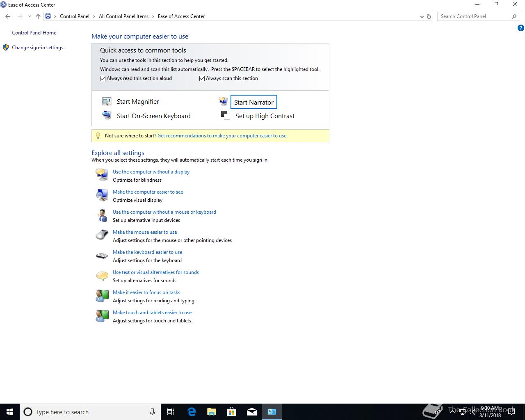Expand the address bar history dropdown

[x=422, y=16]
